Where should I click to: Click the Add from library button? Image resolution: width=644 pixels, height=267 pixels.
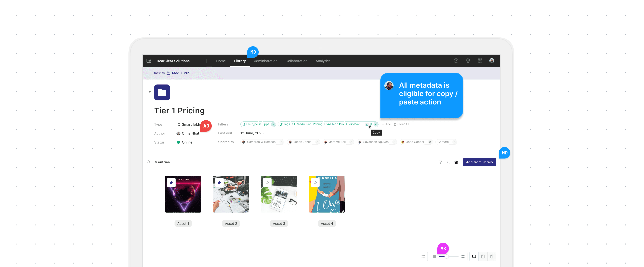coord(479,162)
